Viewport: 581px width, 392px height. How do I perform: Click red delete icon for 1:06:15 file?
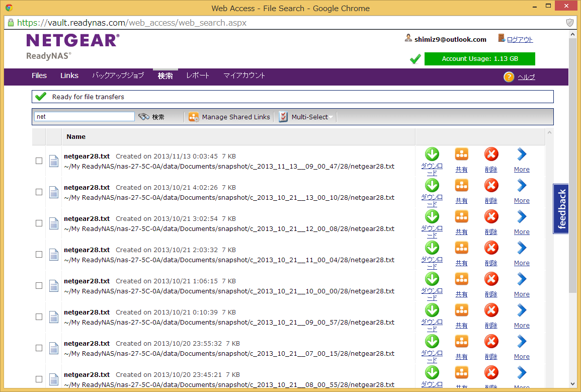(x=491, y=279)
